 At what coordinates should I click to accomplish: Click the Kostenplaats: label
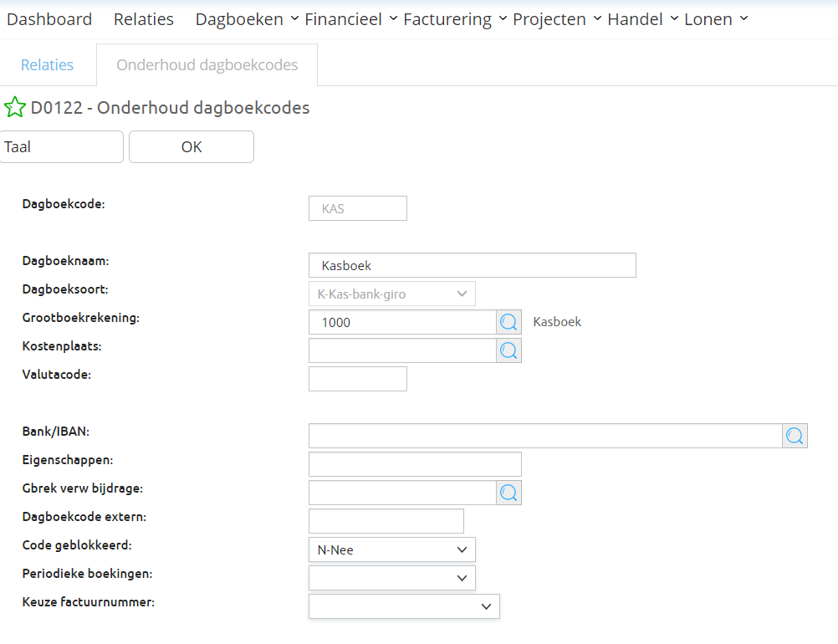[x=62, y=345]
